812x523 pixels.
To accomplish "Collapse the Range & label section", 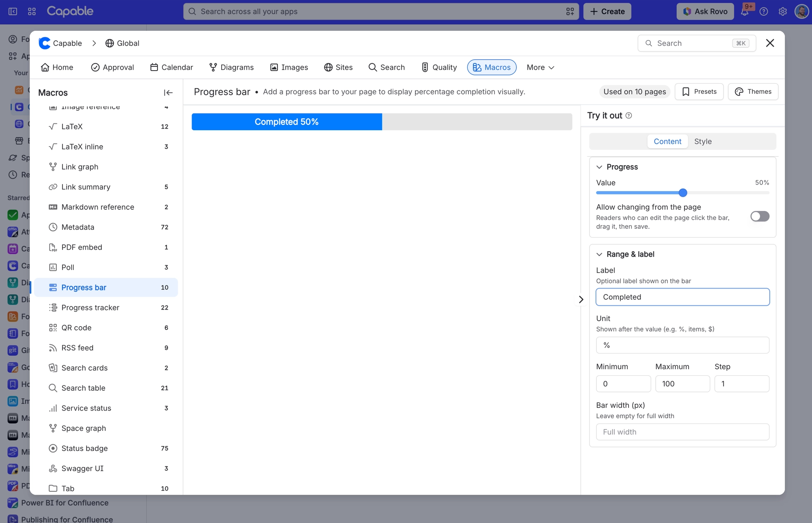I will click(x=599, y=254).
